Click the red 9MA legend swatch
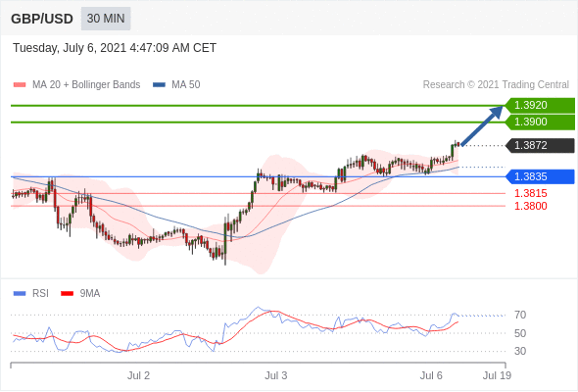Viewport: 578px width, 392px height. click(67, 294)
